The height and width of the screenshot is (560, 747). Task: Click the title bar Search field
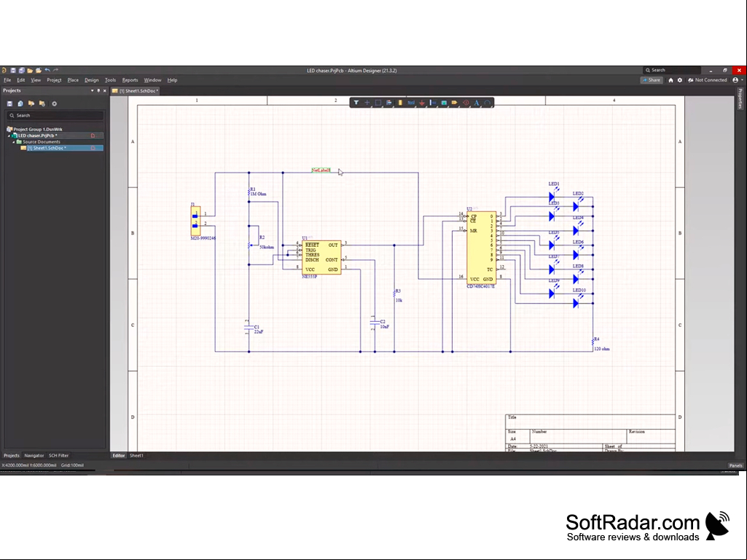pos(672,70)
